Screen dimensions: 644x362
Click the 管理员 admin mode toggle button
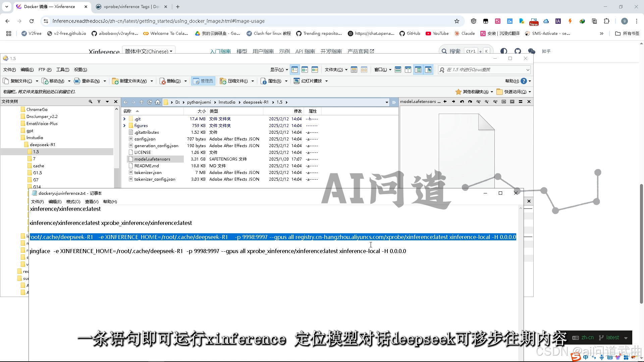tap(203, 81)
